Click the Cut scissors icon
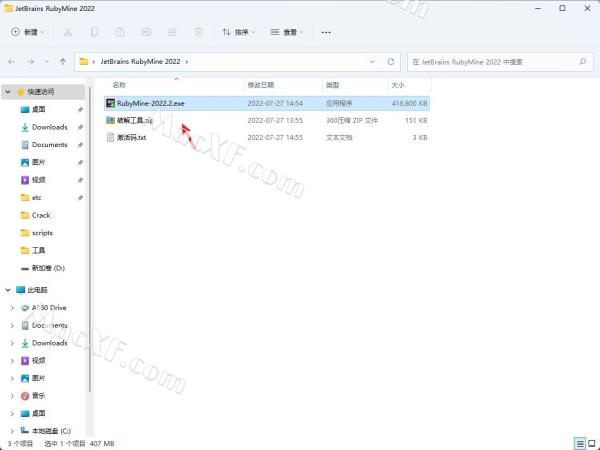600x450 pixels. [x=68, y=32]
